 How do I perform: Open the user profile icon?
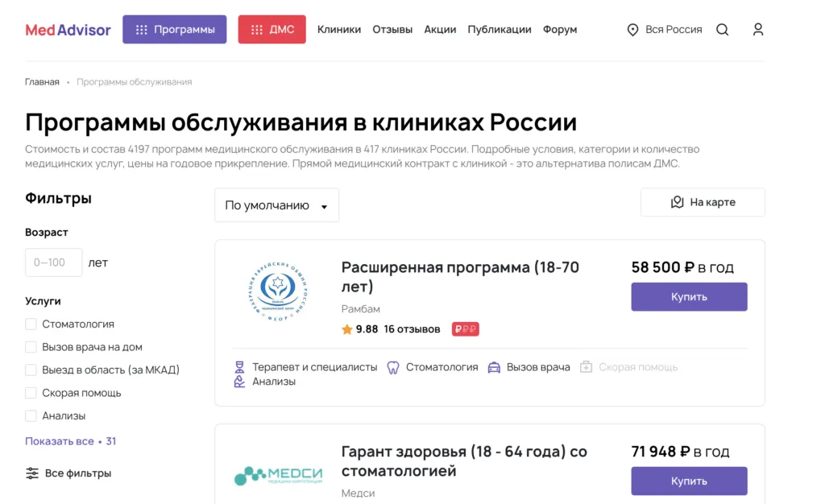tap(757, 30)
